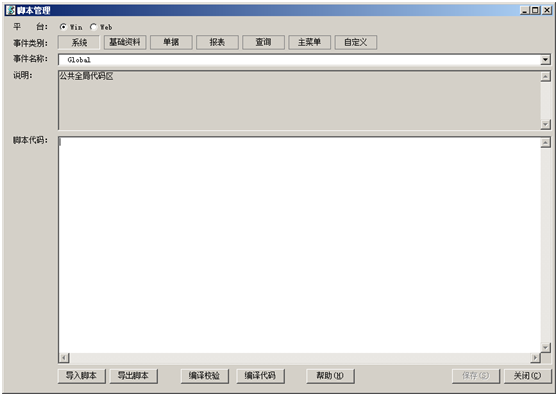Choose the 查询 event category
The height and width of the screenshot is (396, 558).
click(x=263, y=42)
